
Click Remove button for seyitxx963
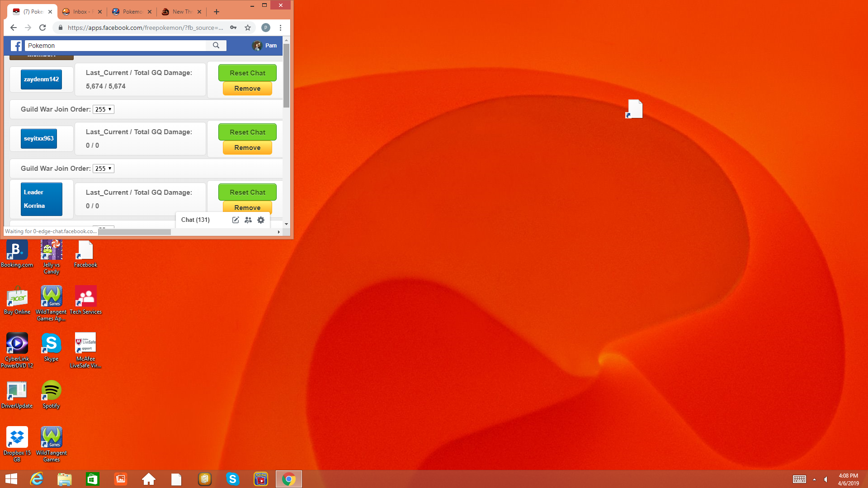pos(247,148)
